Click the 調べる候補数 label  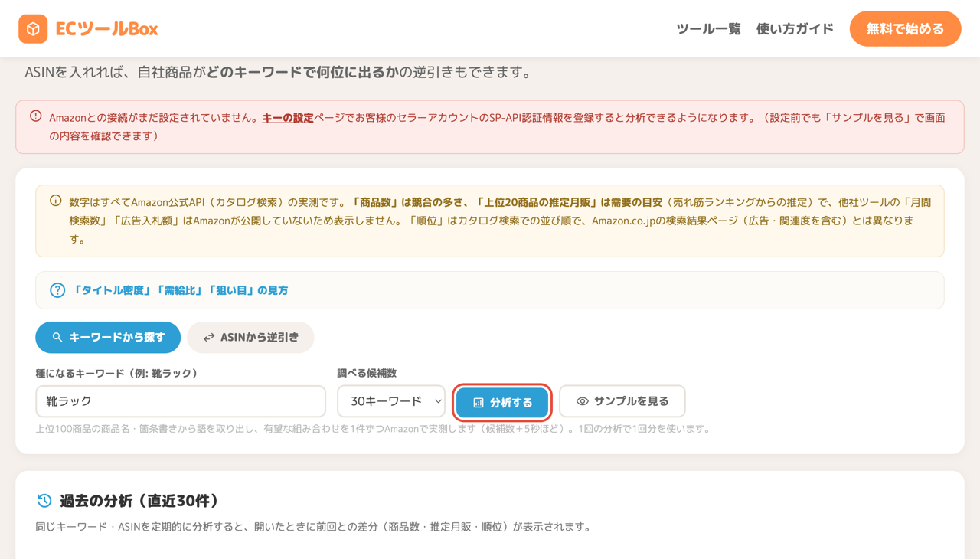pyautogui.click(x=367, y=373)
